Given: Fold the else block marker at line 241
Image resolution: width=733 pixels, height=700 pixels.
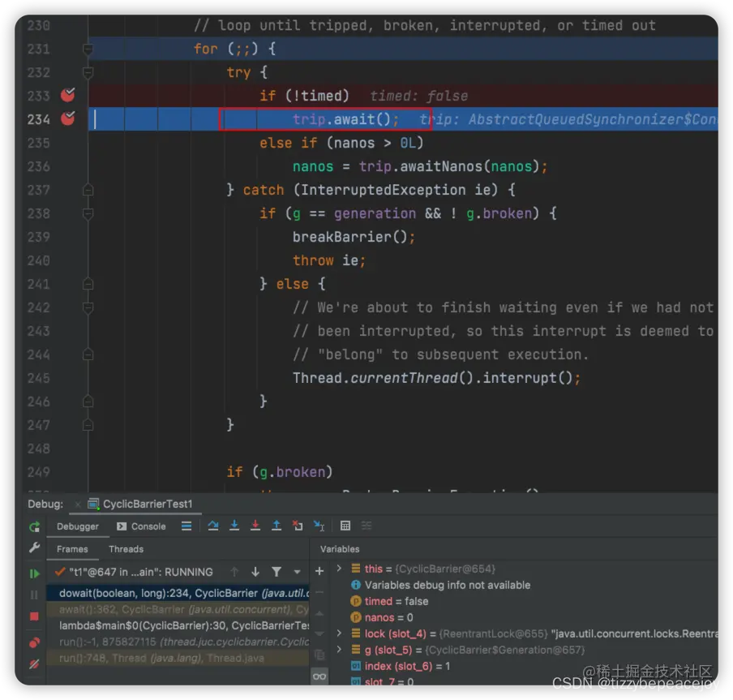Looking at the screenshot, I should click(88, 284).
